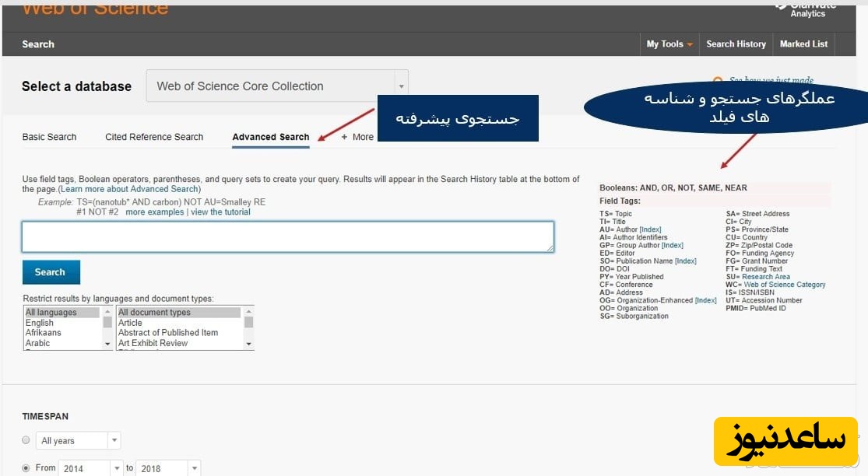Select the 'All years' radio button

(26, 440)
